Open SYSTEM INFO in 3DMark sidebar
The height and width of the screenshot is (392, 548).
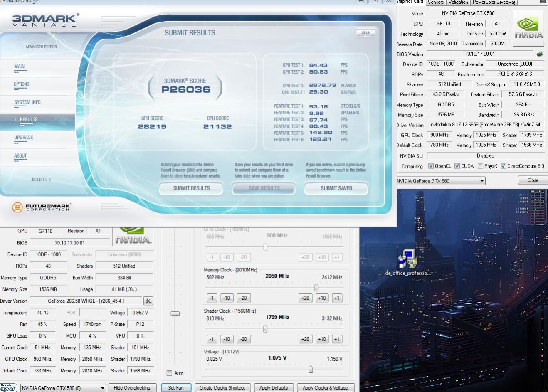pyautogui.click(x=27, y=102)
